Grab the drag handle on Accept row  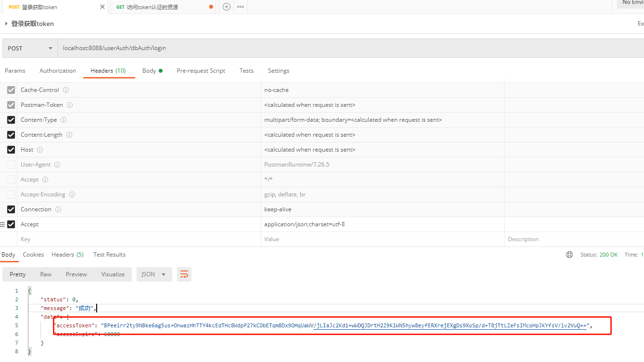point(2,224)
